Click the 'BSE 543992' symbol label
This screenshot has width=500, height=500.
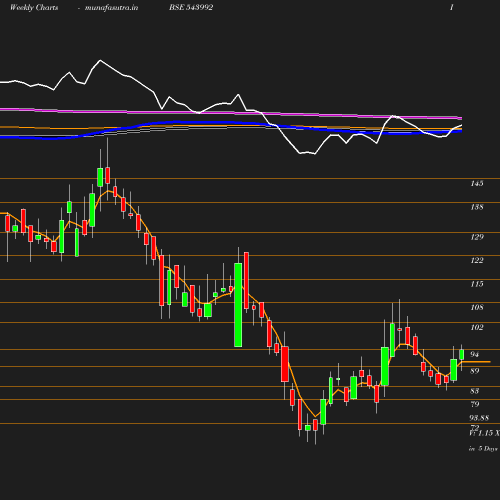191,7
